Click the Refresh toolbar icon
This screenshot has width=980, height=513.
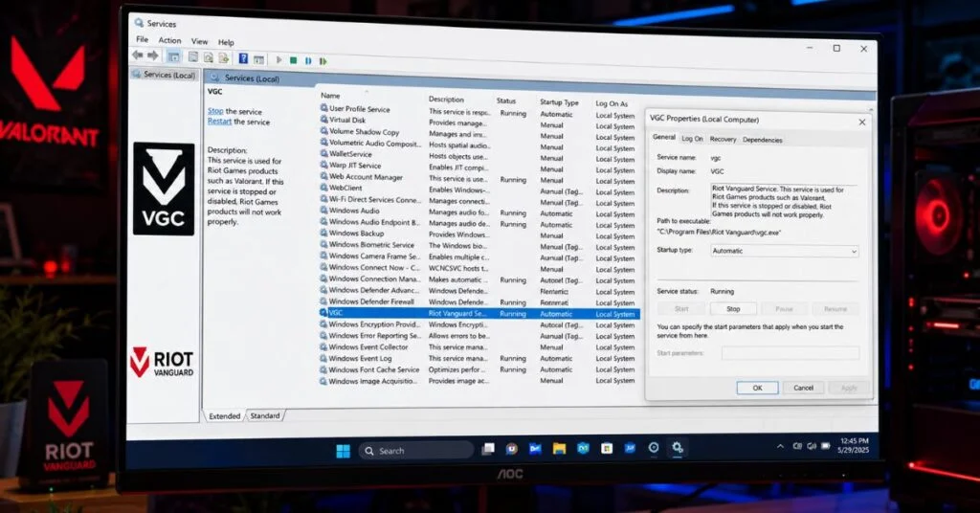208,57
